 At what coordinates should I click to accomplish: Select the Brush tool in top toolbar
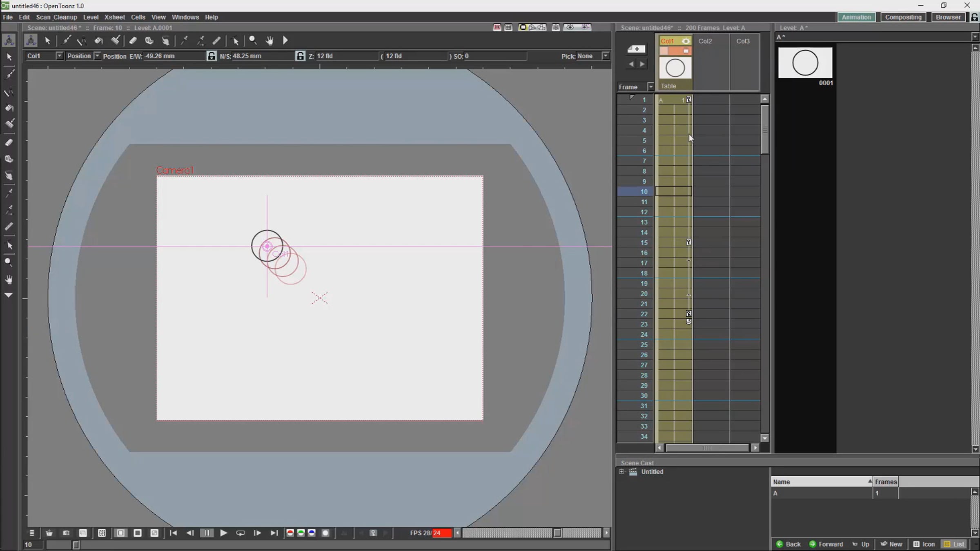[66, 40]
